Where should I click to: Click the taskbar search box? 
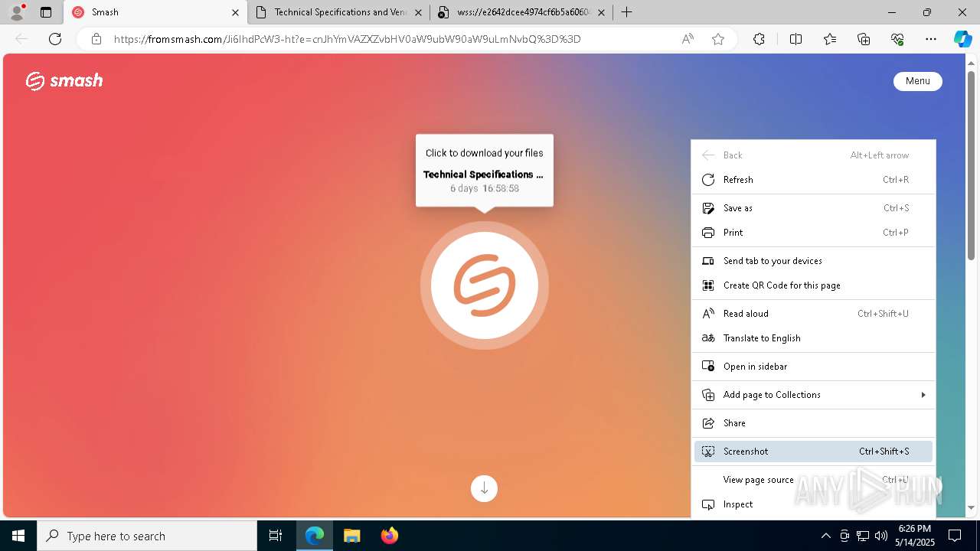(147, 536)
